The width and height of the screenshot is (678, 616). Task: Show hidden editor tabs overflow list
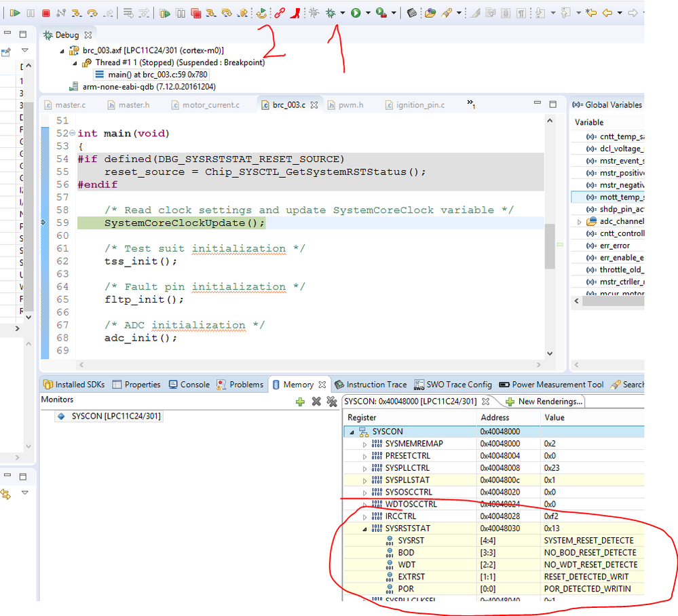click(471, 104)
